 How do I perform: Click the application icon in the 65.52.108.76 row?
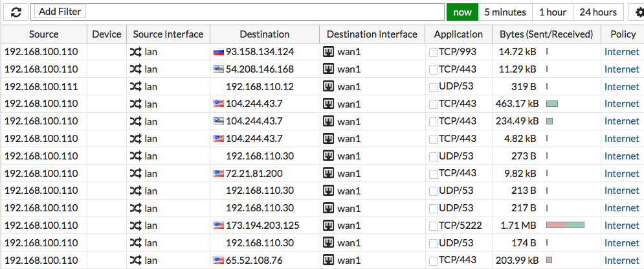[433, 261]
